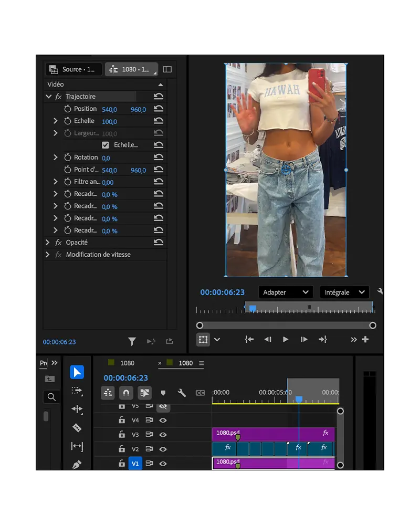Toggle captions track CC button

[200, 393]
